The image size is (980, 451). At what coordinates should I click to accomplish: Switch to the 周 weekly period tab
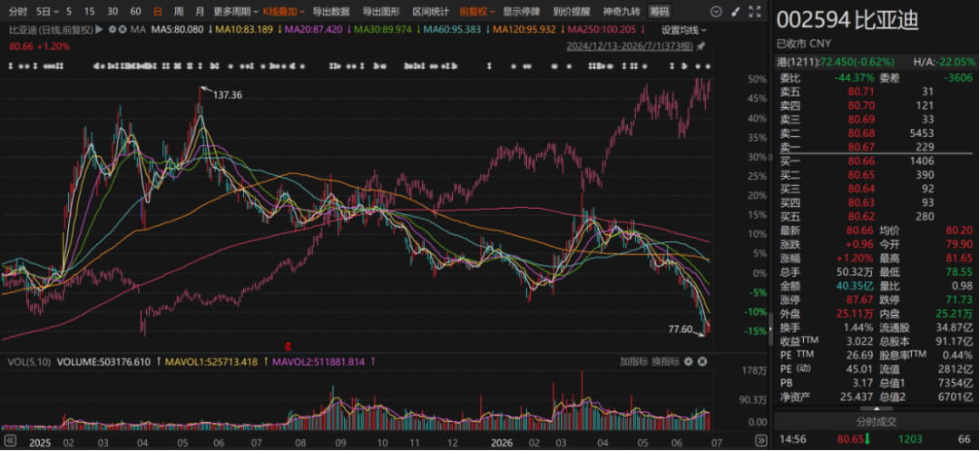[x=179, y=11]
